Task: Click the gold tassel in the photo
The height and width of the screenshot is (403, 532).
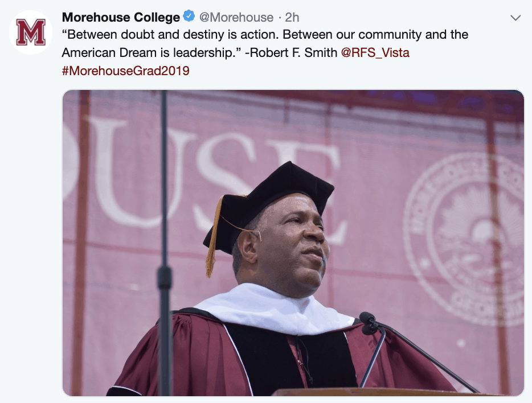Action: click(x=212, y=239)
